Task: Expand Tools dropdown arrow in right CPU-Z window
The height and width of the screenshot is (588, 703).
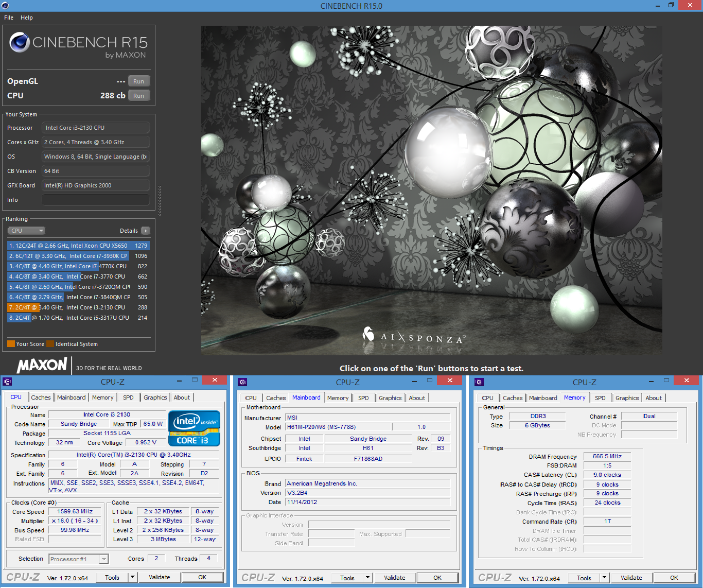Action: (x=605, y=578)
